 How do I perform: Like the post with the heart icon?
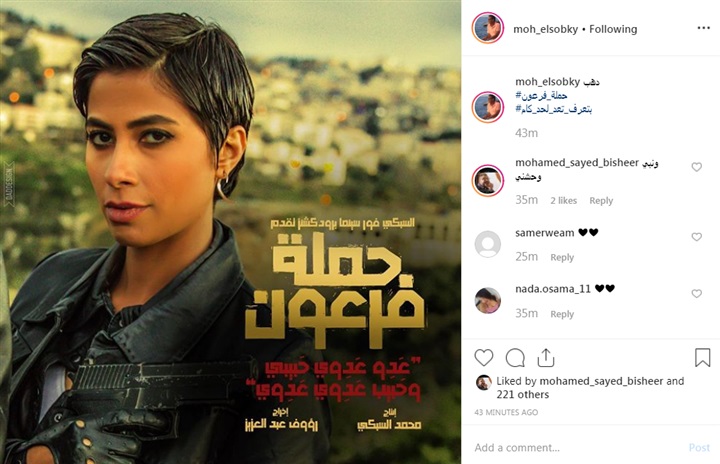pos(484,357)
